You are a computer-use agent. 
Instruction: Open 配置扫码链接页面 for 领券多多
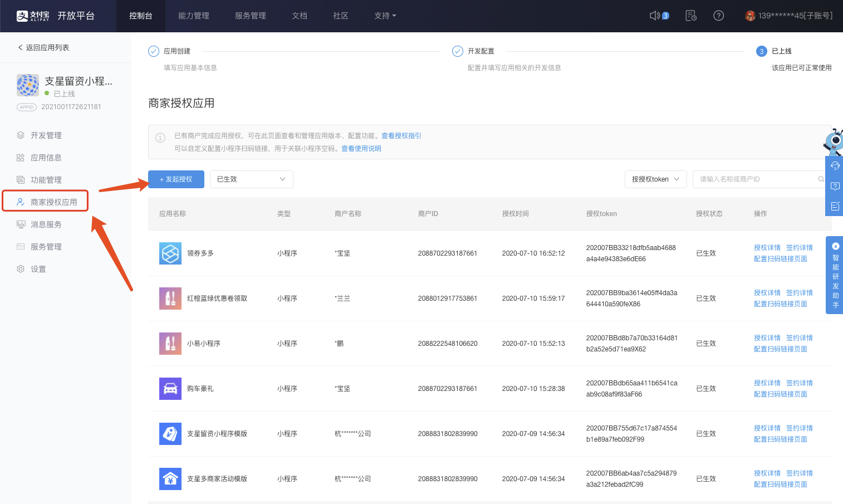coord(781,259)
